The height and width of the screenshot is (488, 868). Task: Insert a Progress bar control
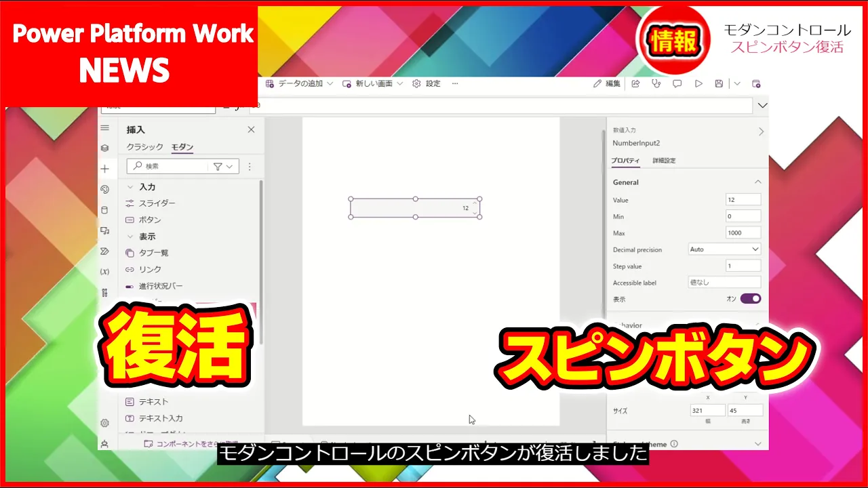coord(154,286)
